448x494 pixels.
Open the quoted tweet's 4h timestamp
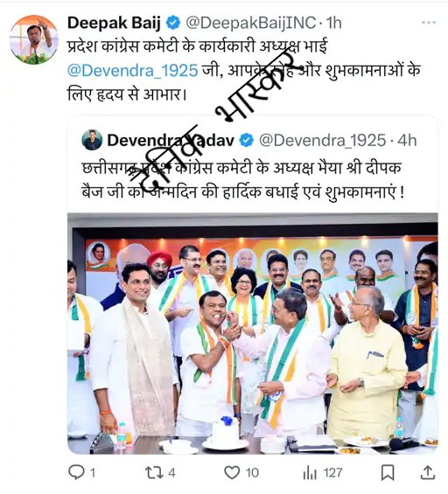coord(407,140)
